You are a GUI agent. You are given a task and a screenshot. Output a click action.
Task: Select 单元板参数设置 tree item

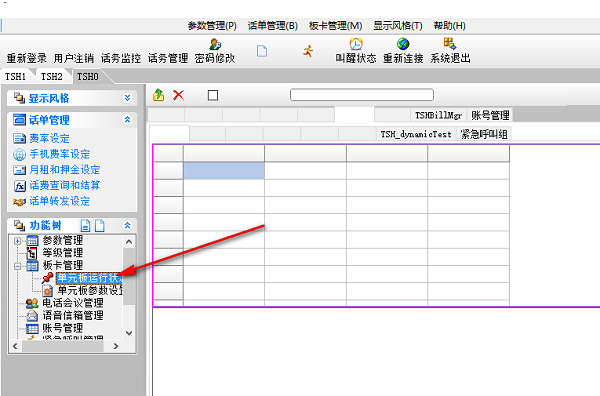pos(90,290)
